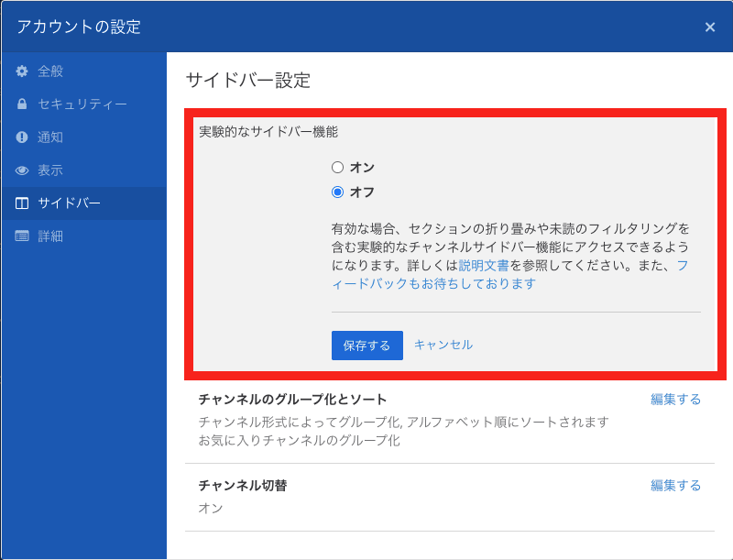733x560 pixels.
Task: Open the セキュリティー settings section
Action: [68, 104]
